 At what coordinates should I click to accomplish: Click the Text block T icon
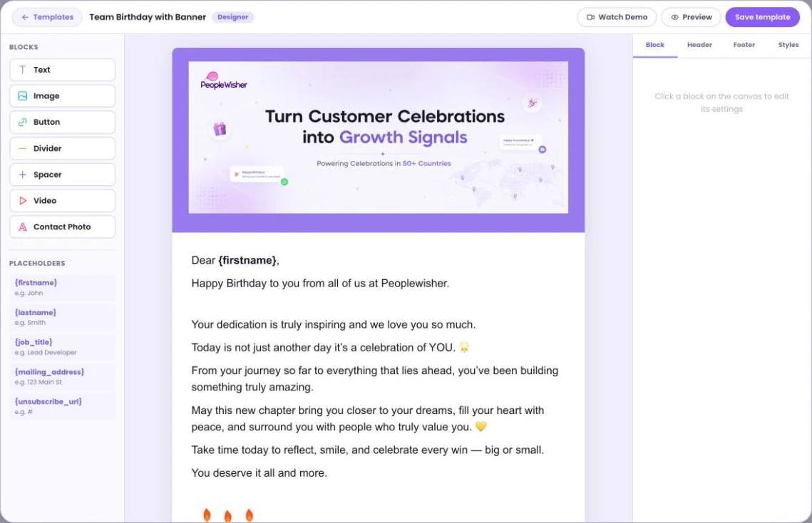coord(22,70)
